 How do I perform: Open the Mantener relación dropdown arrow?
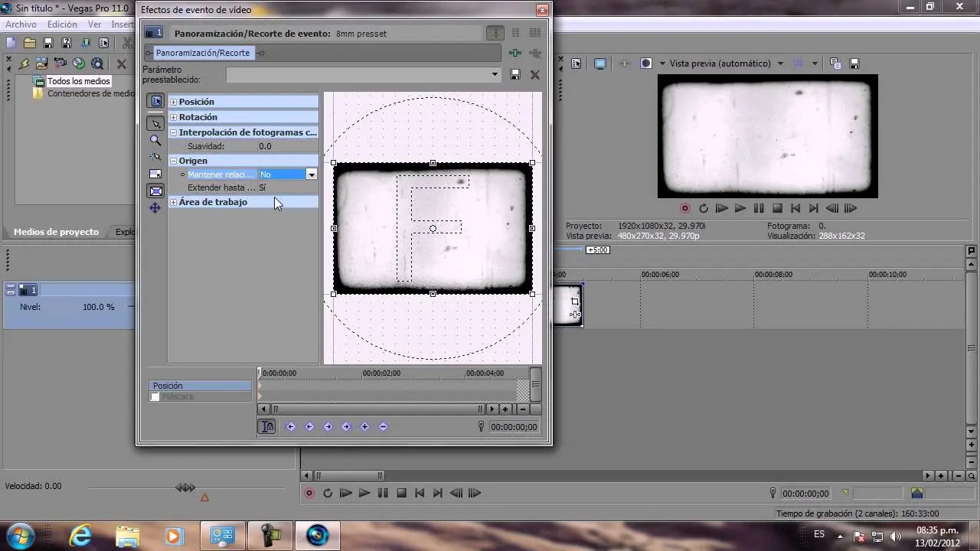click(x=312, y=174)
